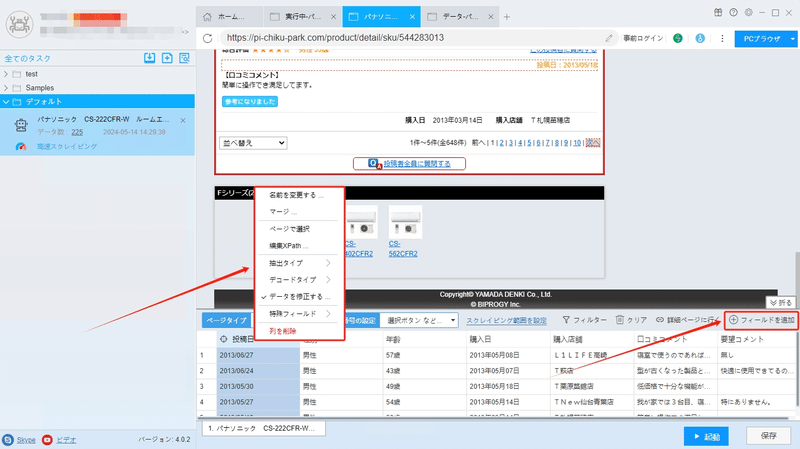Click the import task icon in sidebar header
Screen dimensions: 800x449
click(149, 58)
